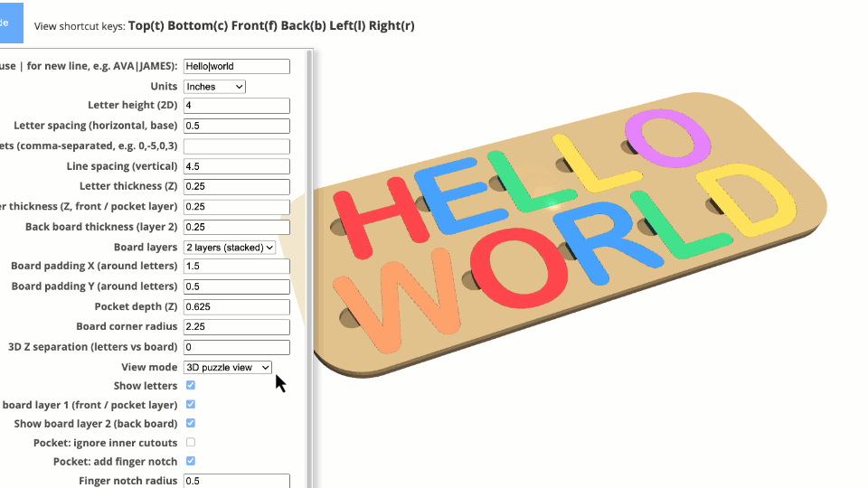Focus the Pocket depth (Z) input
The width and height of the screenshot is (868, 488).
coord(236,307)
